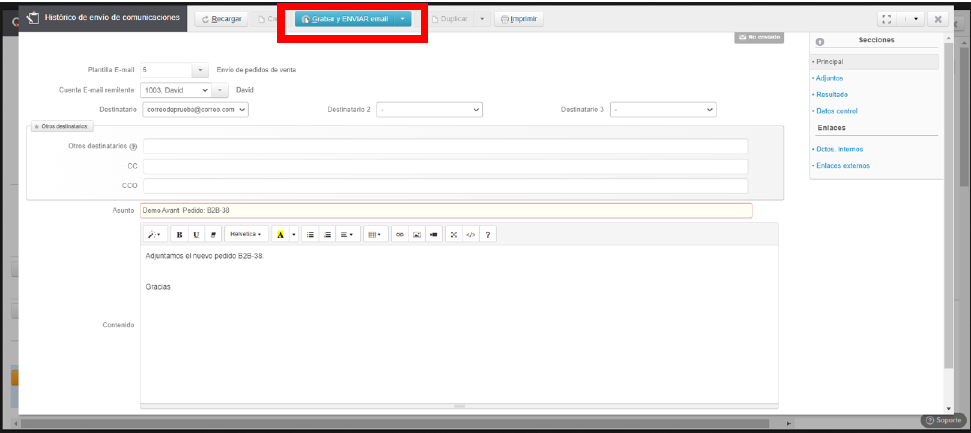The image size is (971, 433).
Task: Click the Grabar y ENVIAR email button
Action: click(x=344, y=19)
